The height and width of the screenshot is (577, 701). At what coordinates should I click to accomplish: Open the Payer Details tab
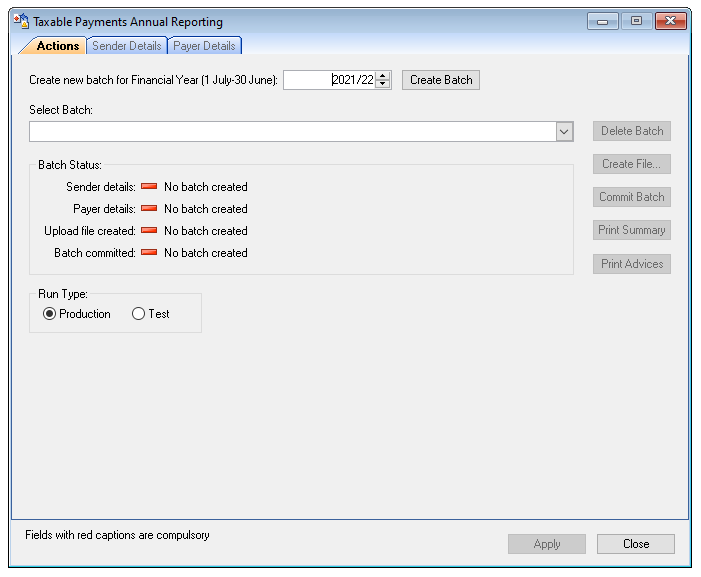(204, 46)
